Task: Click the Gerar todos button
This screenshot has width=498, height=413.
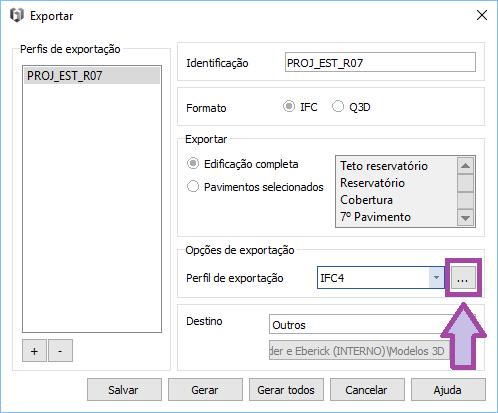Action: [286, 389]
